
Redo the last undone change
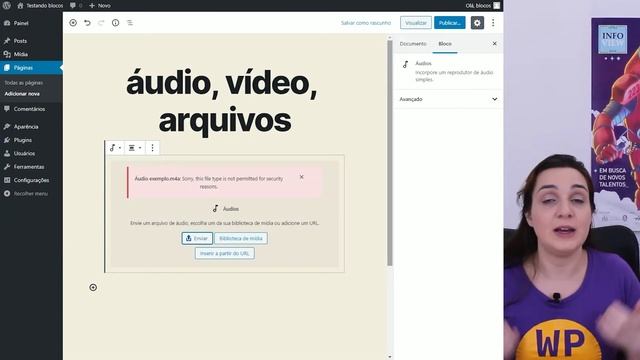point(101,23)
